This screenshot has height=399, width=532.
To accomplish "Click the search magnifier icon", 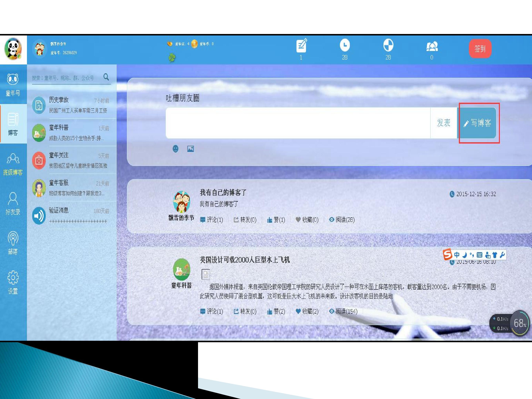I will click(106, 77).
